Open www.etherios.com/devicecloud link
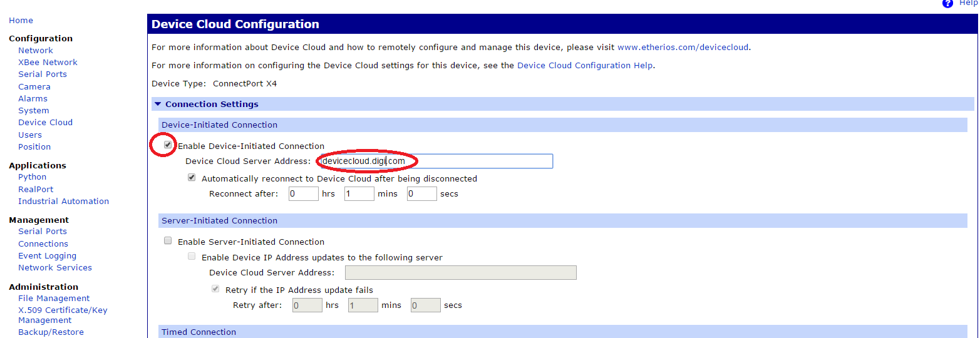This screenshot has width=980, height=338. pos(683,47)
